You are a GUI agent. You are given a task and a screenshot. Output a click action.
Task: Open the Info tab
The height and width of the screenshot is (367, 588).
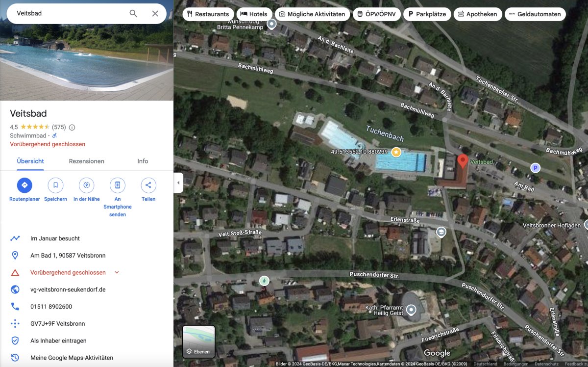[x=143, y=161]
